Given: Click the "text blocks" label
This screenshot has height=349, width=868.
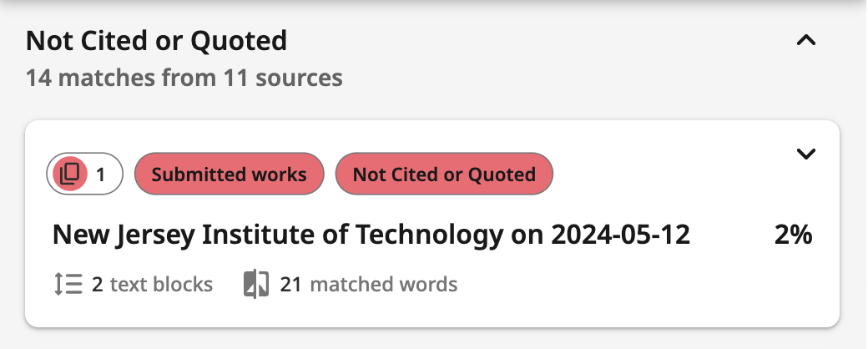Looking at the screenshot, I should click(x=161, y=285).
